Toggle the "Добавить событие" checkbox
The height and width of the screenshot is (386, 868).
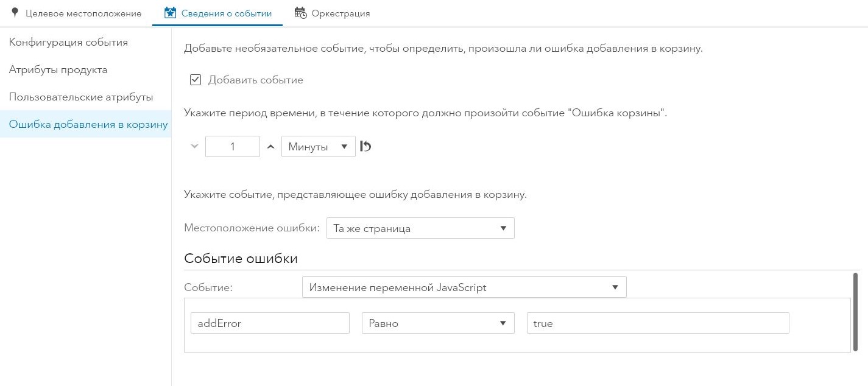pos(196,80)
